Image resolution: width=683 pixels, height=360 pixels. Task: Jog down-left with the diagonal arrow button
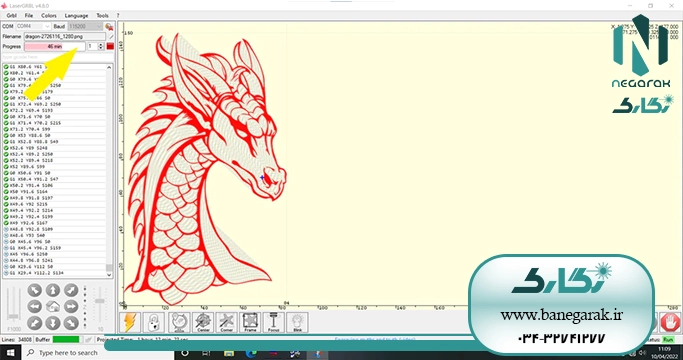coord(35,323)
